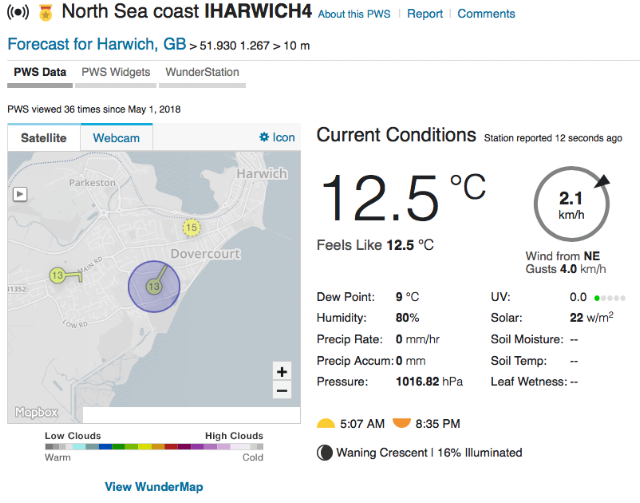Switch to the Webcam tab
Screen dimensions: 640x503
(117, 137)
